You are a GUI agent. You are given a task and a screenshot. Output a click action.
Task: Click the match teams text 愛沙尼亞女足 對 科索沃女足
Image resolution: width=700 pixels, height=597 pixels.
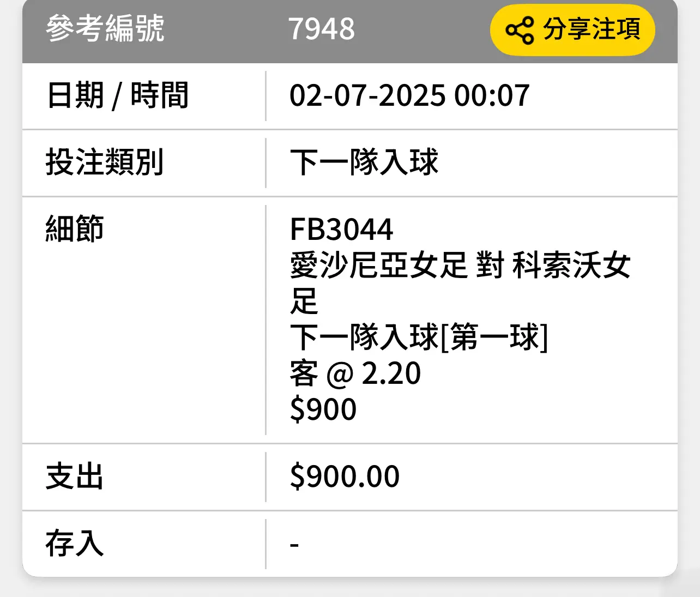(x=461, y=283)
